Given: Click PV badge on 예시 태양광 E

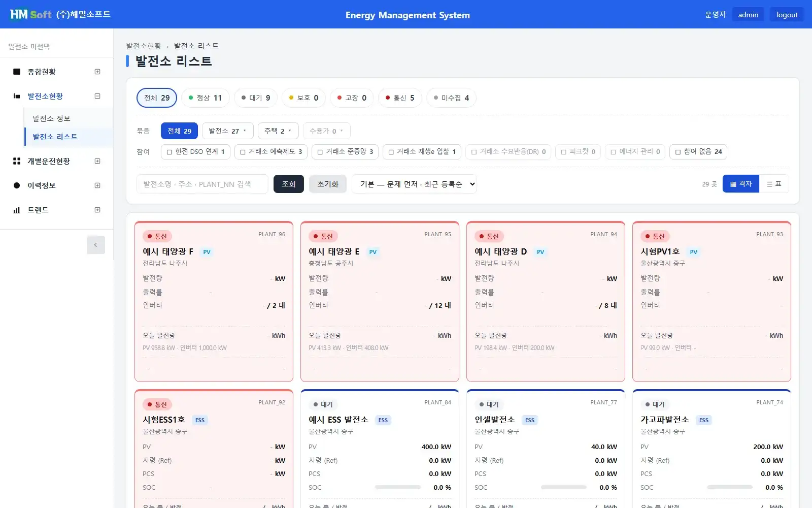Looking at the screenshot, I should (x=373, y=252).
